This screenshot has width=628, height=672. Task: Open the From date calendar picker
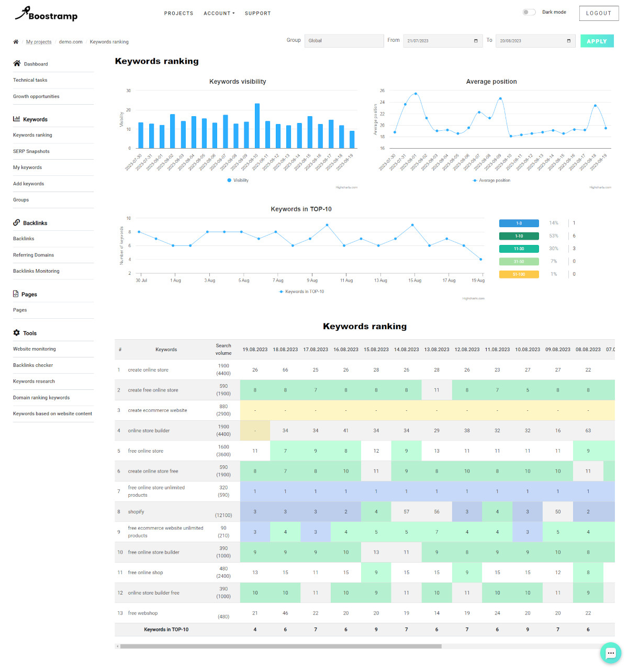[476, 41]
